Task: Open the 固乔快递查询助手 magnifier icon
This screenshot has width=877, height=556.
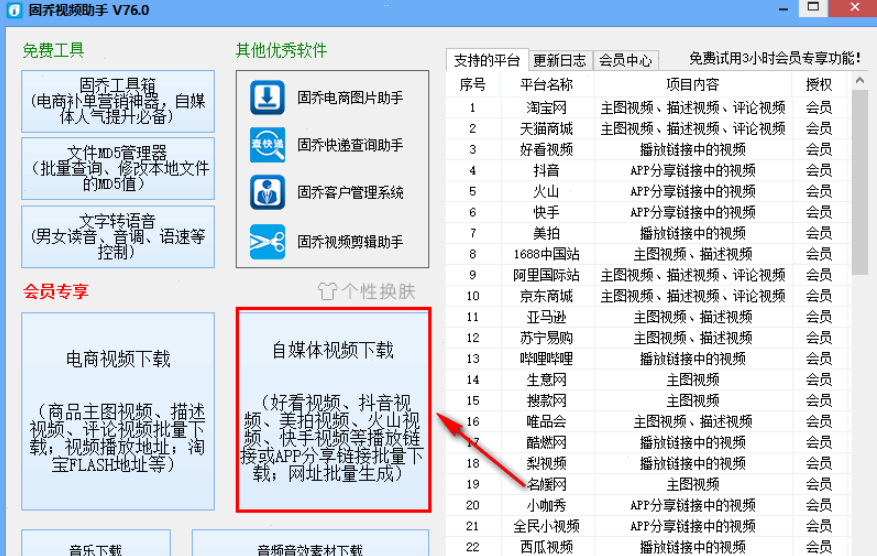Action: coord(267,145)
